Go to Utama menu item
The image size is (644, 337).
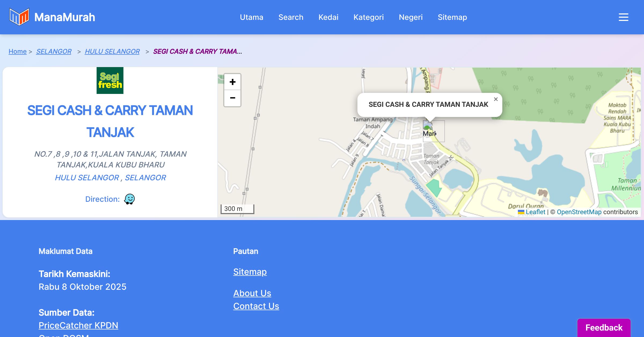pyautogui.click(x=251, y=17)
